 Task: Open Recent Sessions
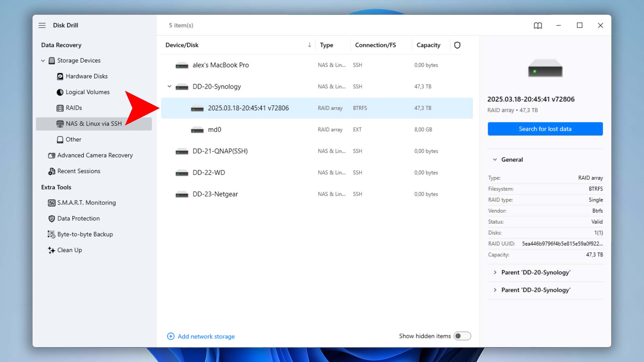pyautogui.click(x=79, y=171)
